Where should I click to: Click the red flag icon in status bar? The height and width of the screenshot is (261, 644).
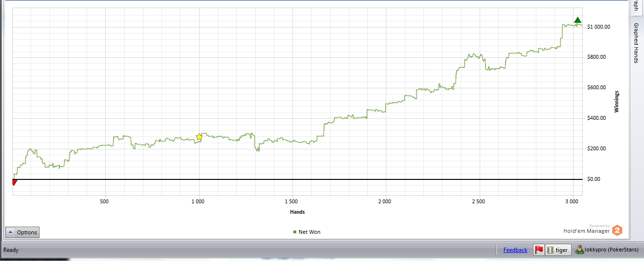[539, 250]
